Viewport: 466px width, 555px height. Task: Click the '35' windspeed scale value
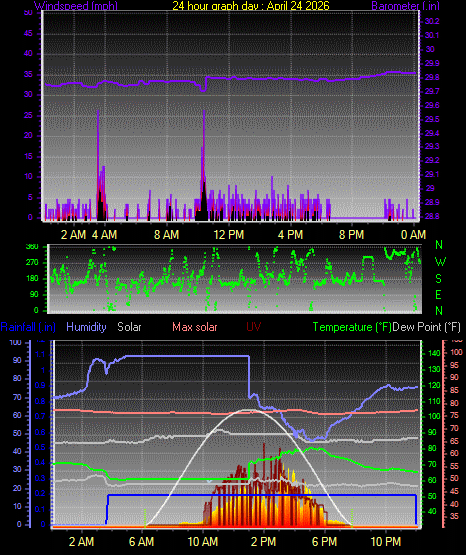click(x=28, y=74)
